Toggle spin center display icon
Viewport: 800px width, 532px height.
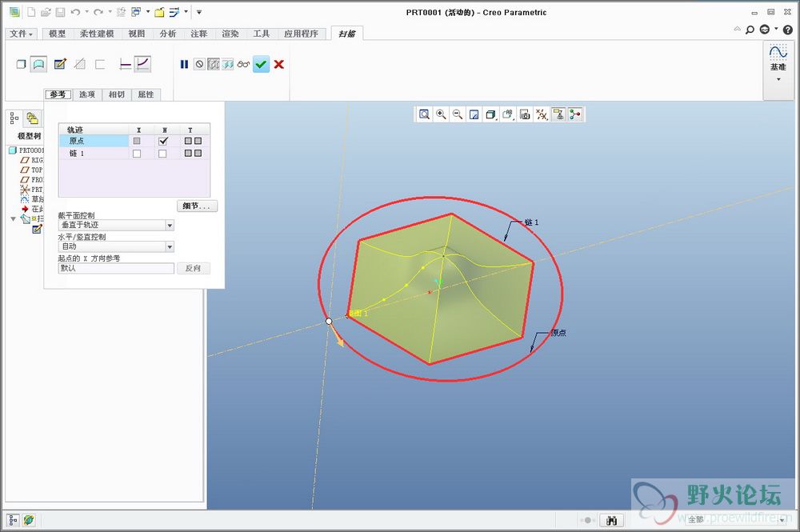coord(575,114)
